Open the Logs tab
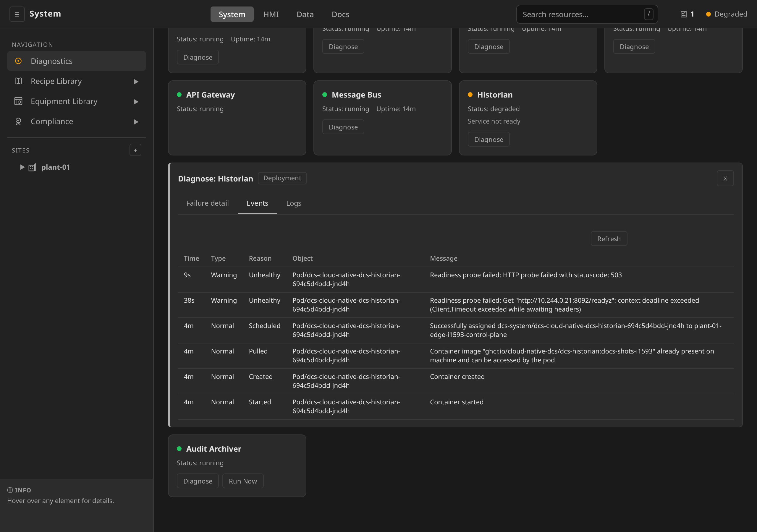 pos(294,203)
